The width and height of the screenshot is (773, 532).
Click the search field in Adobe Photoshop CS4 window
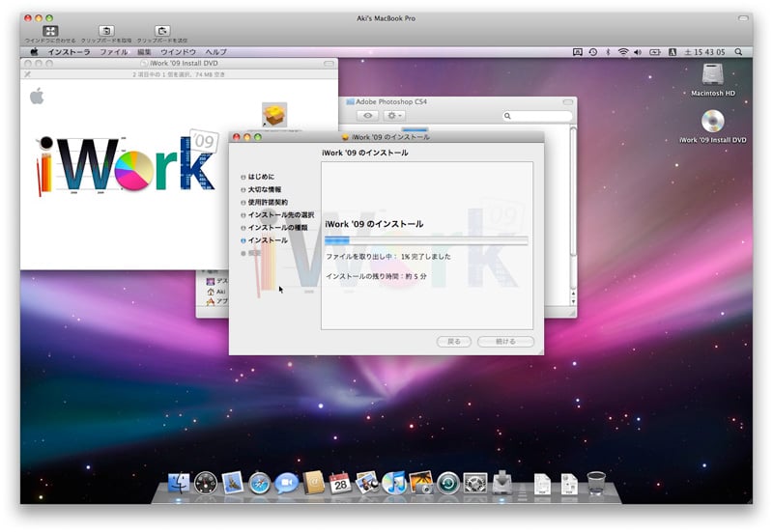537,116
